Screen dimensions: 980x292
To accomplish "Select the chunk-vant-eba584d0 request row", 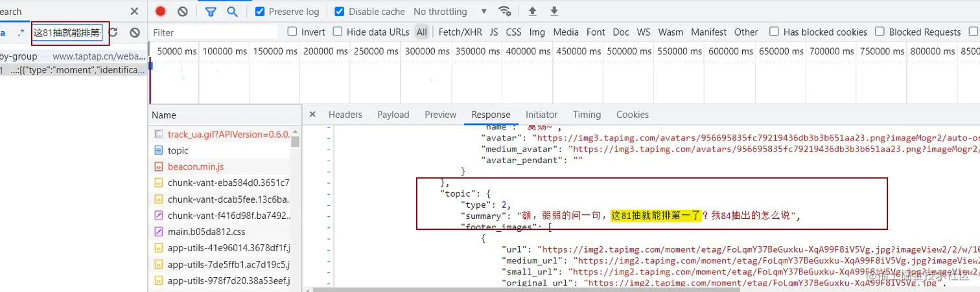I will coord(221,183).
